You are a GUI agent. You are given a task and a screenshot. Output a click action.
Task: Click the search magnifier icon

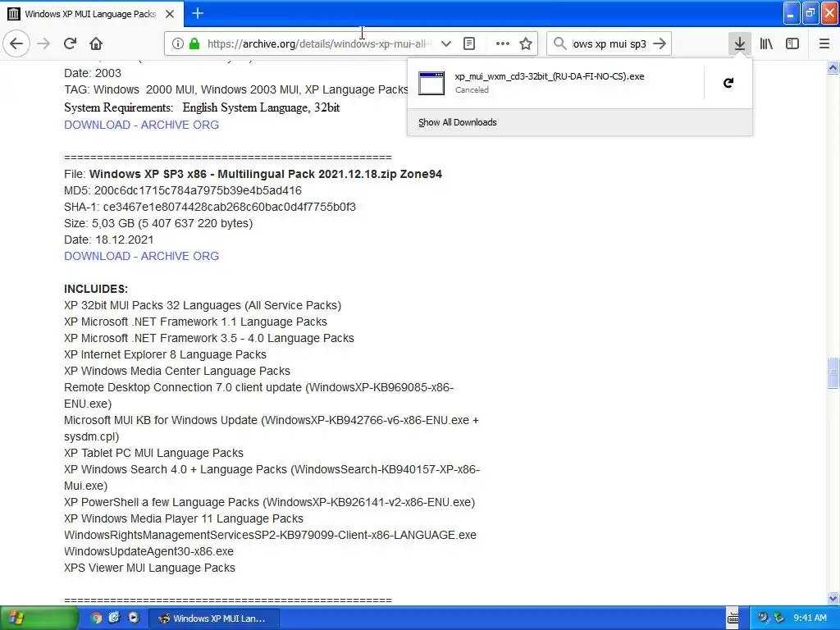pyautogui.click(x=559, y=43)
